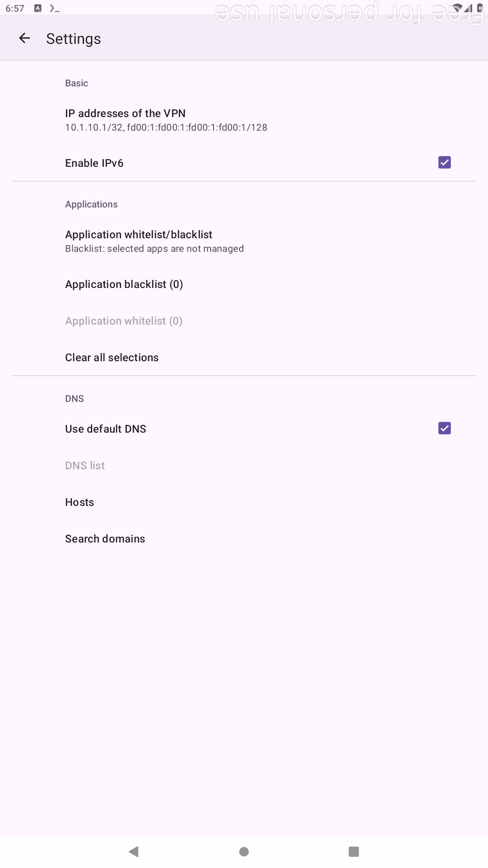Tap the greyed-out DNS list entry
488x868 pixels.
85,466
